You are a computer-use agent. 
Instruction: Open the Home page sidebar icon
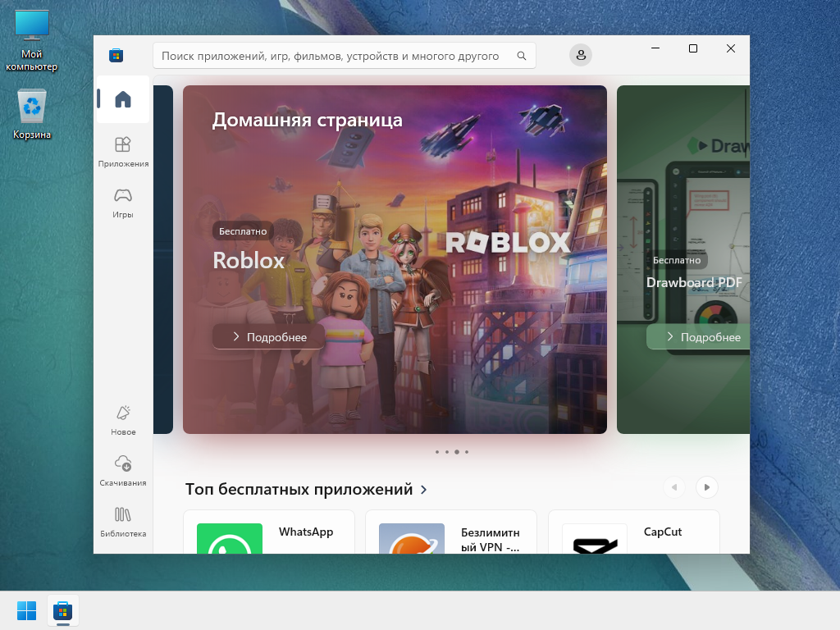[123, 99]
